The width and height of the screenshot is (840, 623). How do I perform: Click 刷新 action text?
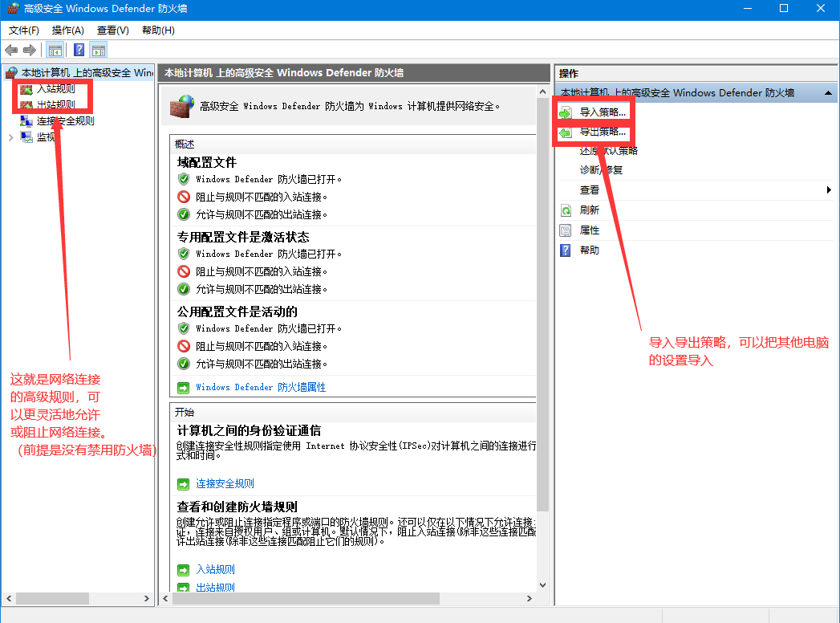point(590,210)
